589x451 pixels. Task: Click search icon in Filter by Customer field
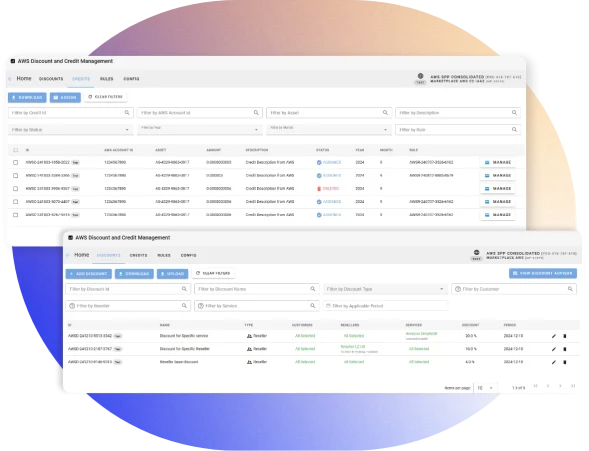click(x=570, y=289)
